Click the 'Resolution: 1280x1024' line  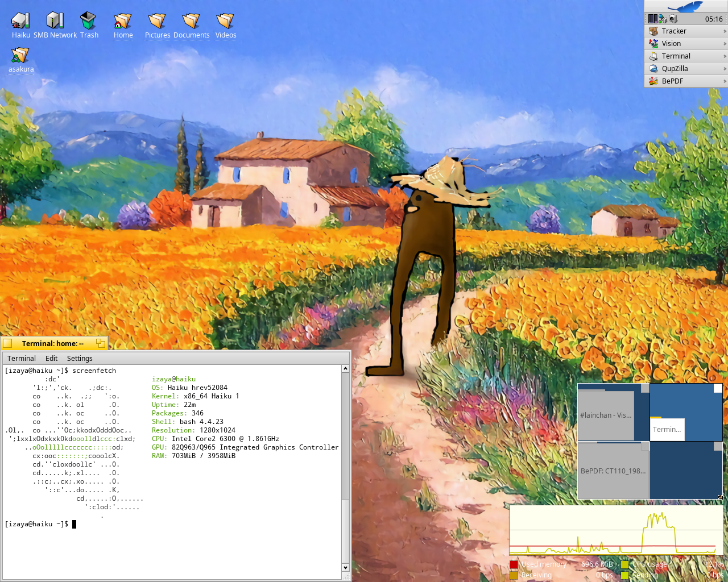point(193,430)
